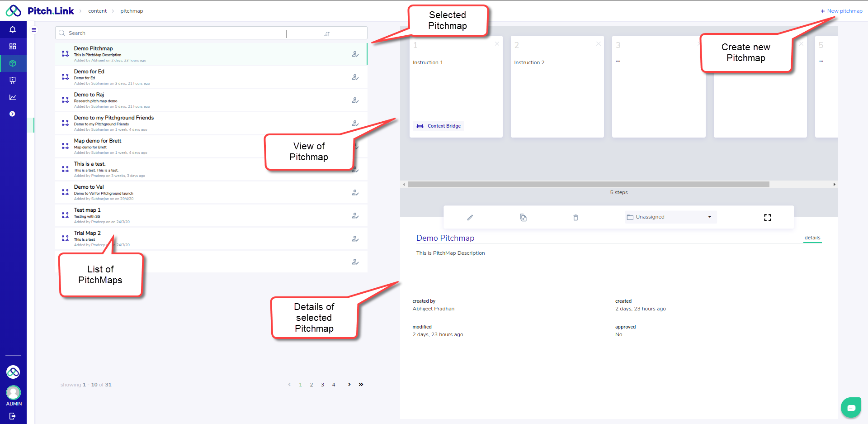Screen dimensions: 868x424
Task: Click the Context Bridge button on step 1
Action: coord(439,126)
